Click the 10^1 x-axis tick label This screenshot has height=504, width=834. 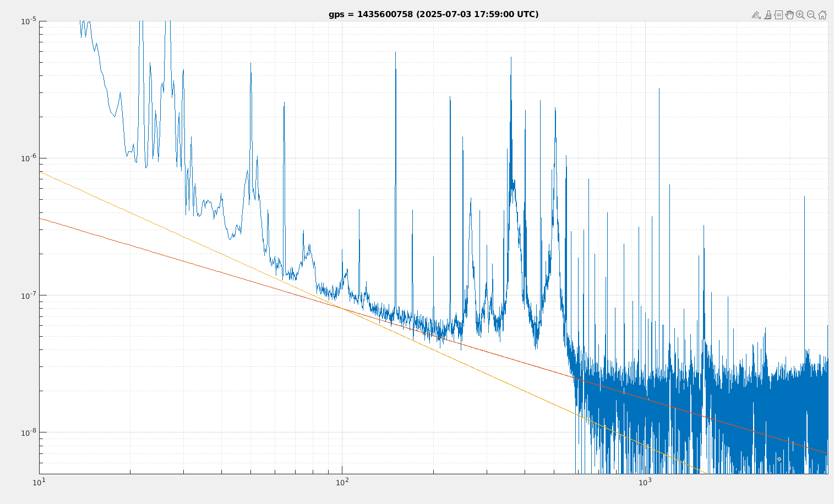click(x=39, y=482)
